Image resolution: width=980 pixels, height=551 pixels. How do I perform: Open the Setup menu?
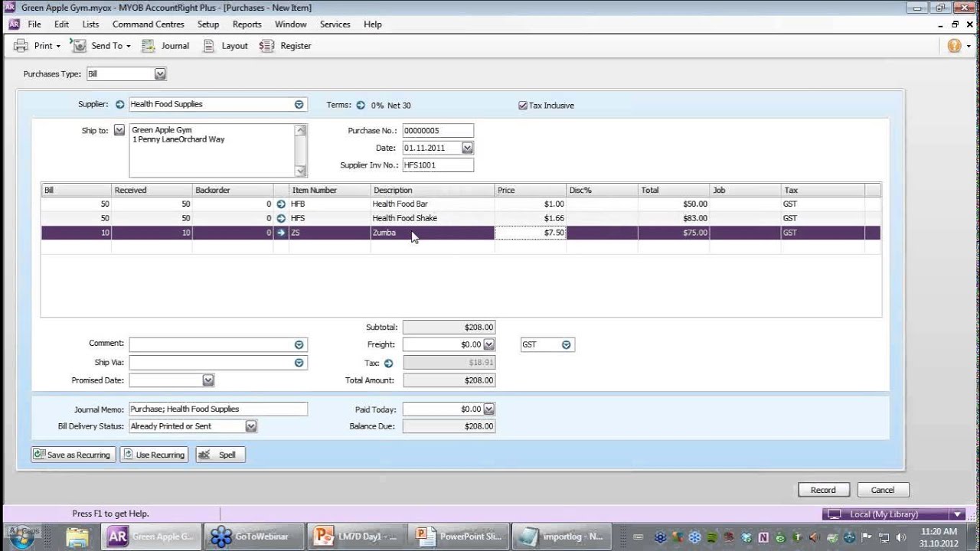coord(208,24)
